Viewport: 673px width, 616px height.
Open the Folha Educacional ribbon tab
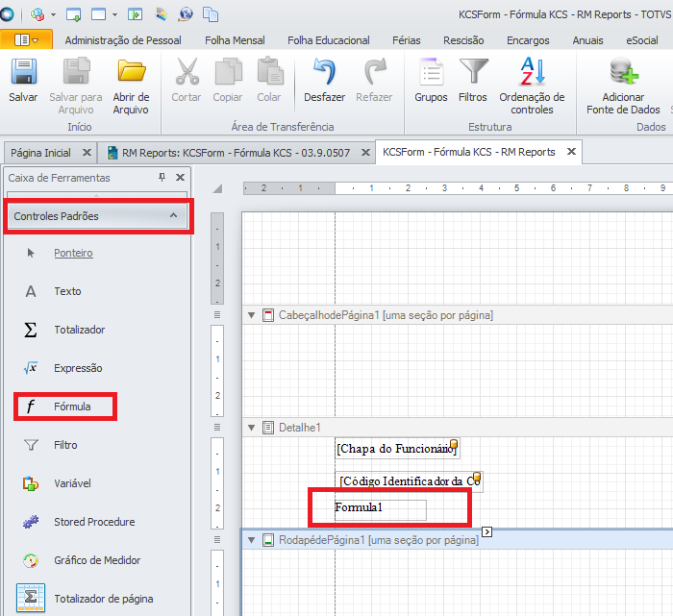tap(329, 40)
